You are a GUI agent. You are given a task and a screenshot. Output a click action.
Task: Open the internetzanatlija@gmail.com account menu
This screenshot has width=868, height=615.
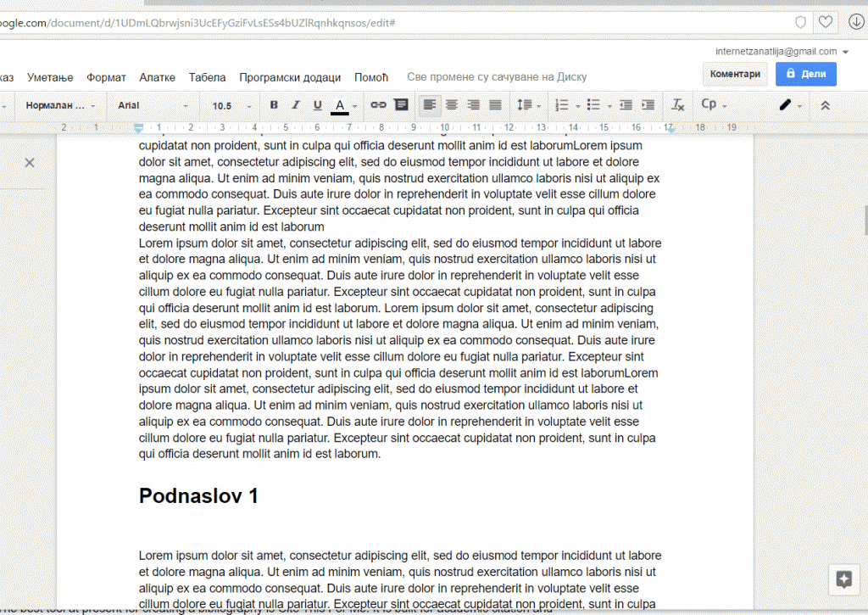[782, 52]
